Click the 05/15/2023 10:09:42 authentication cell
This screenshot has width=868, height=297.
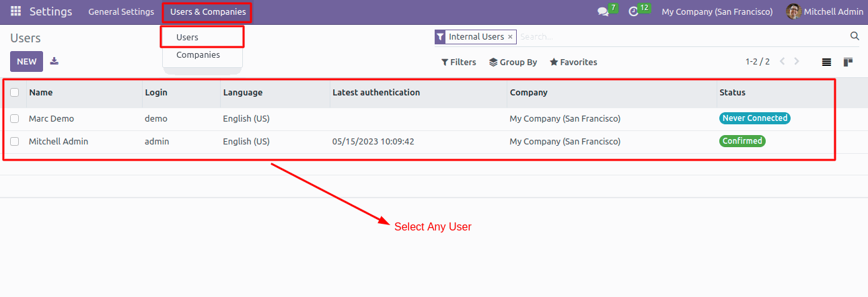(x=373, y=142)
